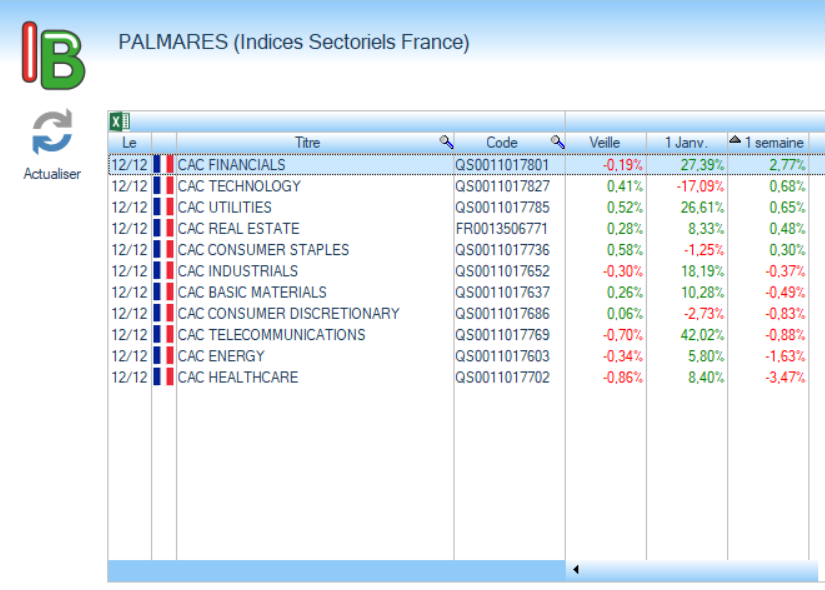Click the Actualiser refresh arrows icon
This screenshot has height=590, width=825.
click(x=52, y=133)
